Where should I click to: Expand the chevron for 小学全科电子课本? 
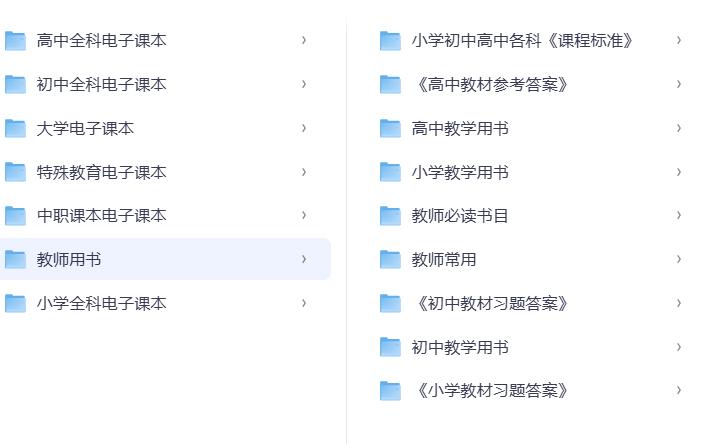coord(304,303)
